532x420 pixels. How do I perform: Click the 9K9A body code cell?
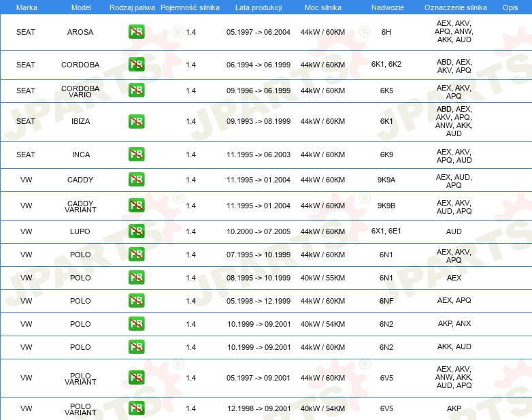(386, 180)
